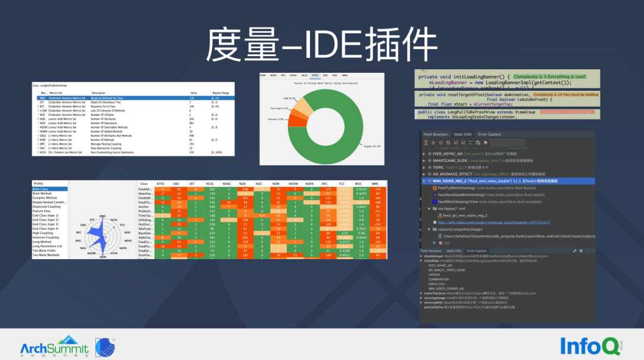Open the wiki.baidu.com page link
This screenshot has height=360, width=644.
[x=480, y=222]
